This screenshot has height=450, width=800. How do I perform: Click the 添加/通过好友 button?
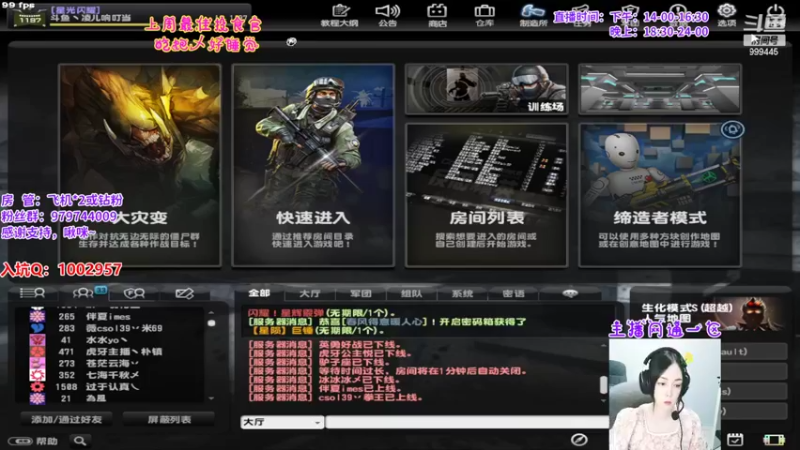pyautogui.click(x=66, y=419)
